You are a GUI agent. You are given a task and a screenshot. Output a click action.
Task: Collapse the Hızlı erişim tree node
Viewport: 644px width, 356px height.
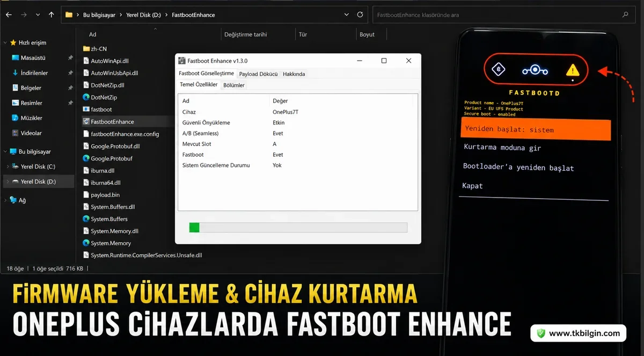tap(5, 42)
